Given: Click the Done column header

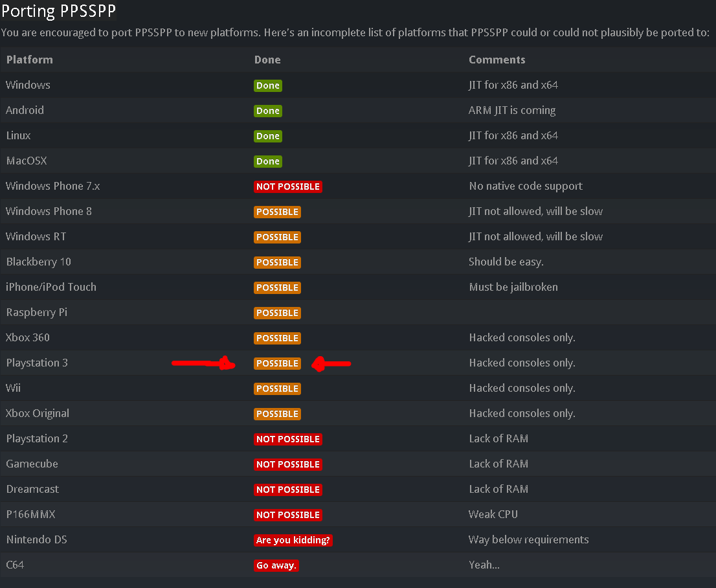Looking at the screenshot, I should tap(267, 60).
